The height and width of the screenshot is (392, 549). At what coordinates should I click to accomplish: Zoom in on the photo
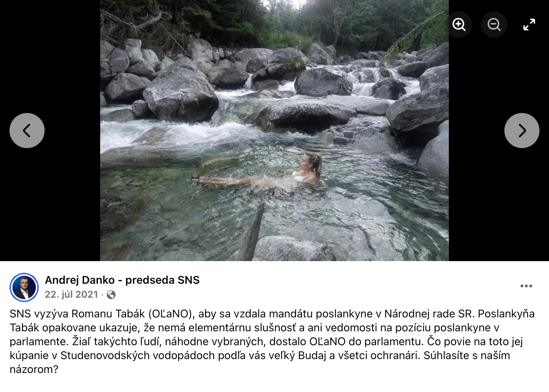click(x=459, y=24)
